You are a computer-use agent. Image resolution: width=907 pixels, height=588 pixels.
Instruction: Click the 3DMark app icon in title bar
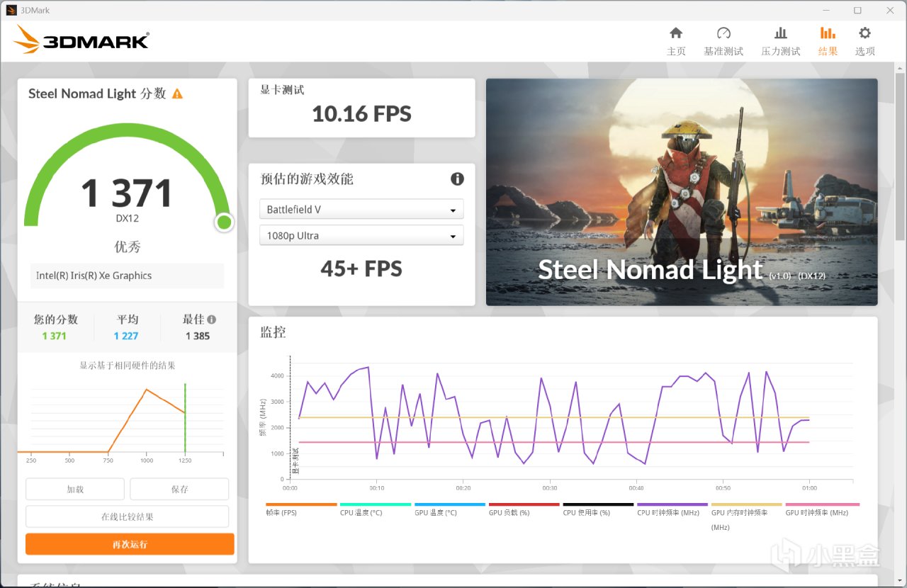[x=11, y=11]
